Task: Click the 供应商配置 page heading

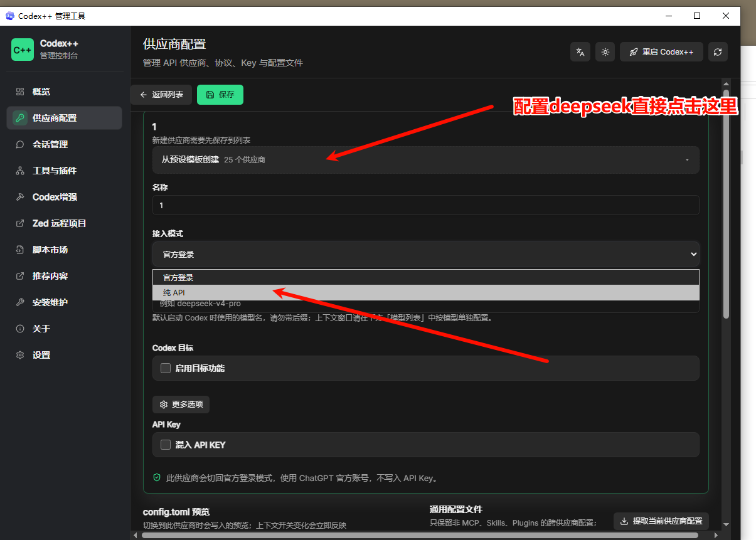Action: [174, 45]
